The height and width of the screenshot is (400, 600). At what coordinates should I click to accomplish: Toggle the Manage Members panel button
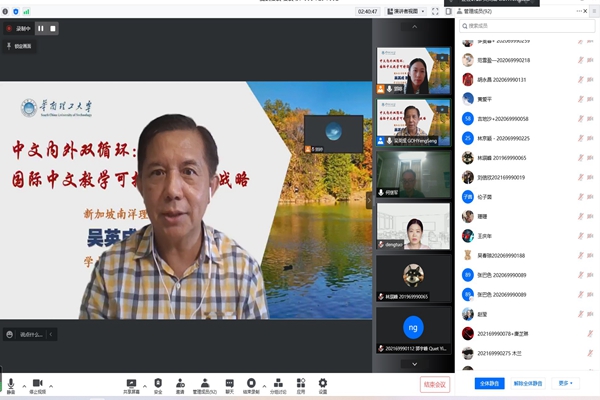tap(205, 384)
